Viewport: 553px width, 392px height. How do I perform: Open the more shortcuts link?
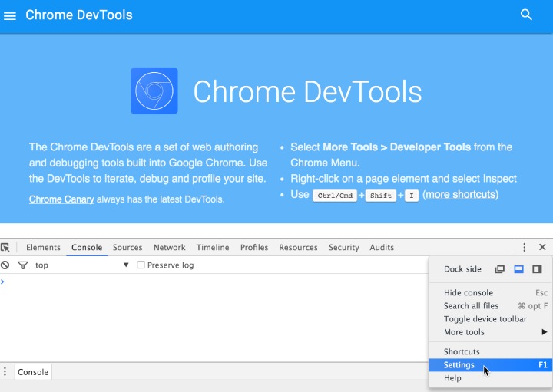461,194
